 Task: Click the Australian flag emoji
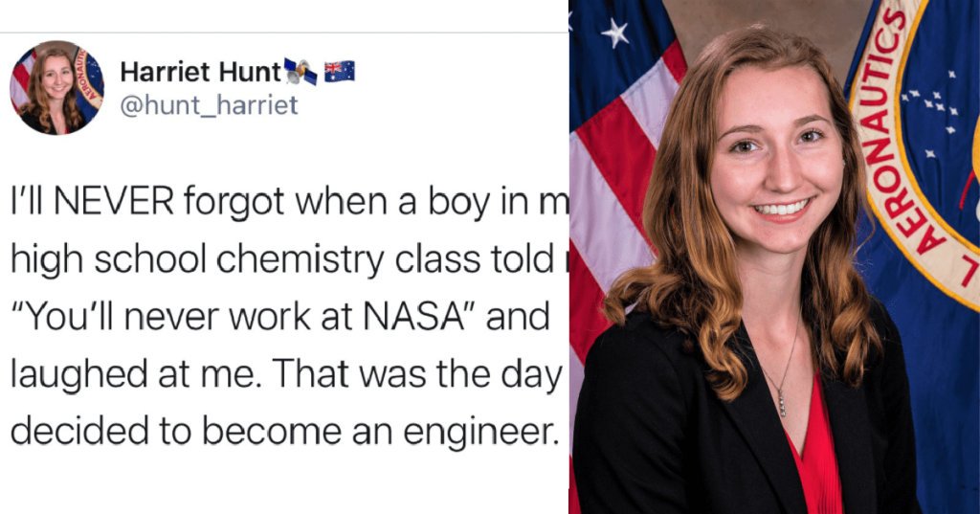340,71
